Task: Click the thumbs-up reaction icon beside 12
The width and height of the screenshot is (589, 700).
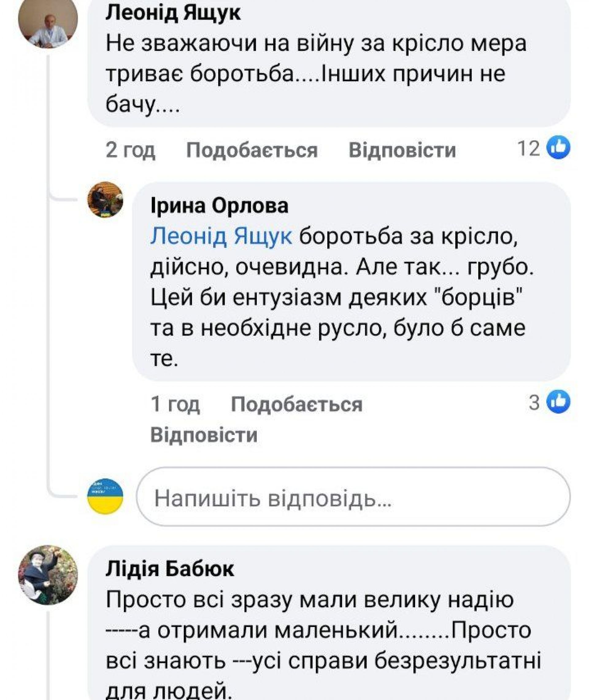Action: 558,147
